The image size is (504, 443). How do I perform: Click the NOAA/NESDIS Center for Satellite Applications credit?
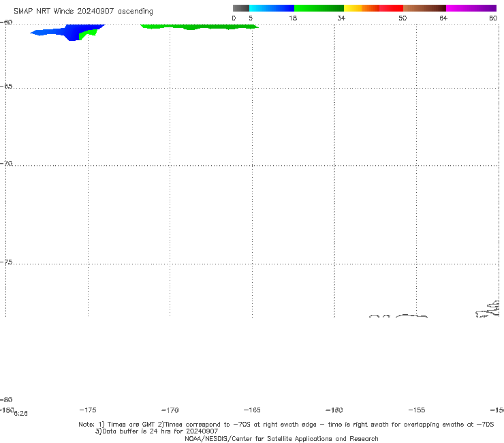pyautogui.click(x=281, y=438)
